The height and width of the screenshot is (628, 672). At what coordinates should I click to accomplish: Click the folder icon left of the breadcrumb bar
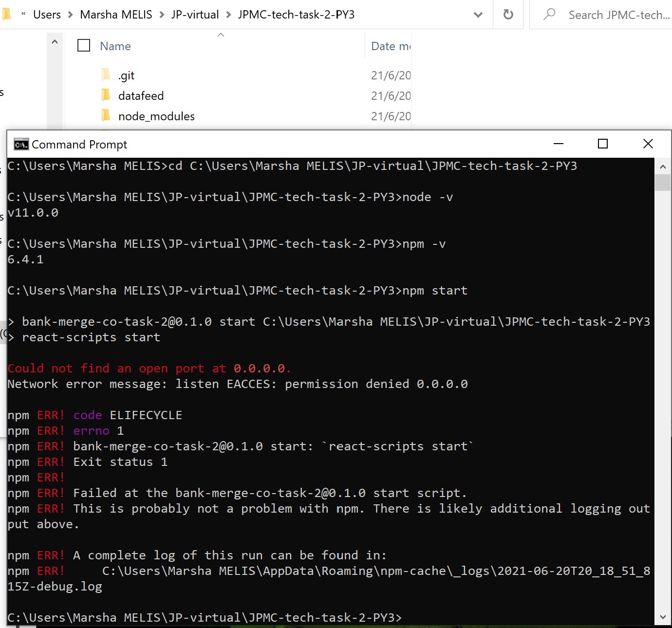(6, 15)
